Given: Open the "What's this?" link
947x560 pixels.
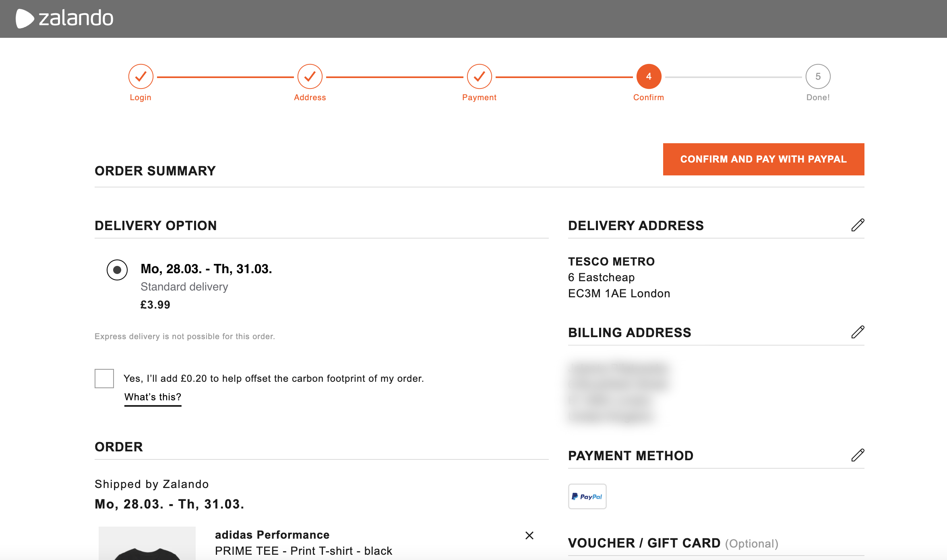Looking at the screenshot, I should pyautogui.click(x=153, y=397).
